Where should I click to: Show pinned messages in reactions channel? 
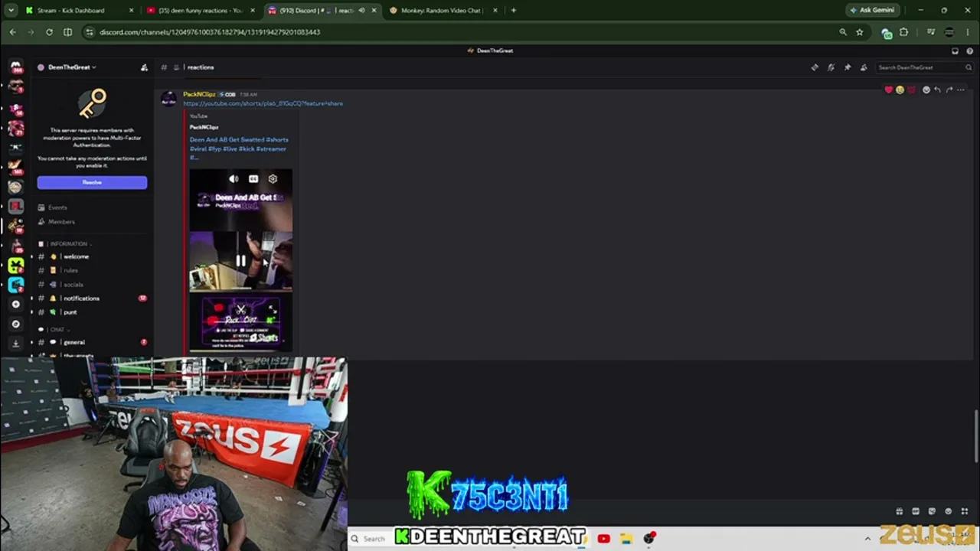point(848,67)
